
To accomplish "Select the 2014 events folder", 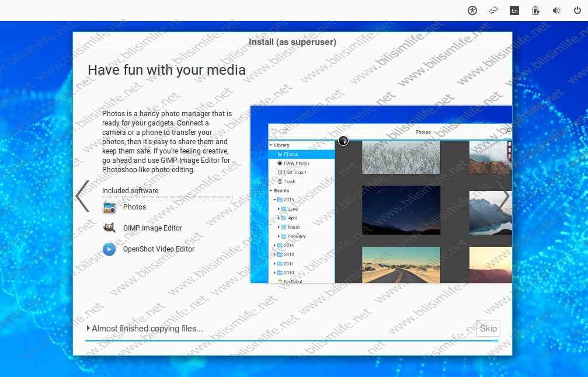I will tap(288, 245).
